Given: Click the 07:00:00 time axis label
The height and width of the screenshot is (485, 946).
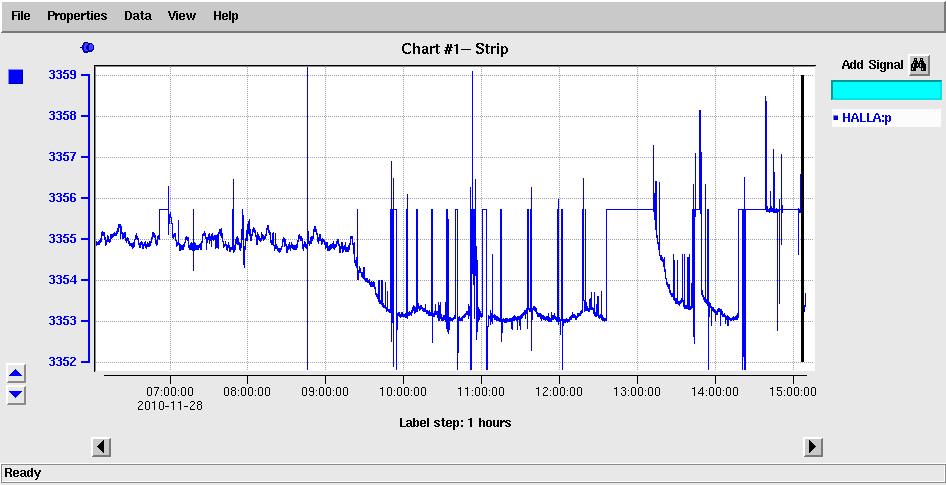Looking at the screenshot, I should tap(170, 391).
